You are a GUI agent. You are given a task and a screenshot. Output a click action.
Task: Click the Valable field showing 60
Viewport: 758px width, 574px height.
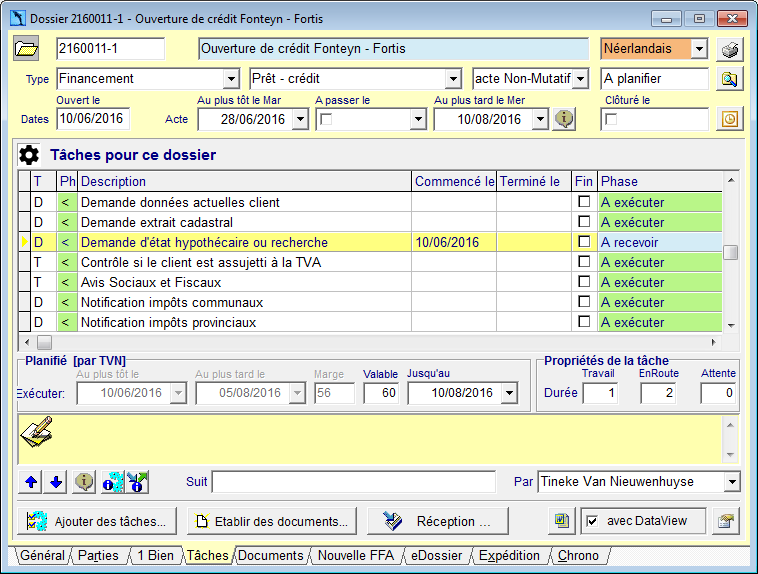pyautogui.click(x=381, y=393)
